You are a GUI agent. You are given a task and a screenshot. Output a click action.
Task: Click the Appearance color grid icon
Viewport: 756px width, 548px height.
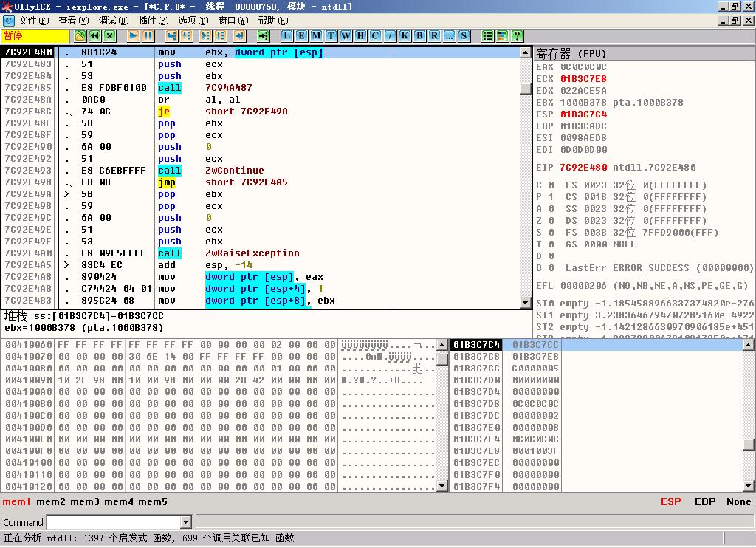pyautogui.click(x=502, y=35)
